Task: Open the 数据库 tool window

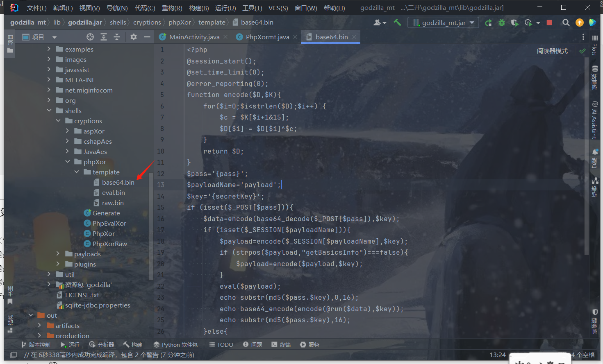Action: [594, 77]
